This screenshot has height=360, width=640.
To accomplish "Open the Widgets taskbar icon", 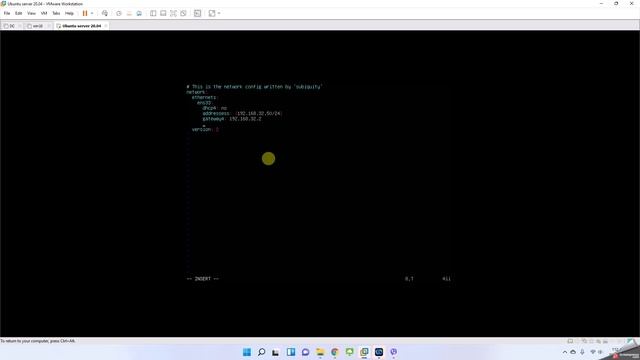I will click(291, 352).
